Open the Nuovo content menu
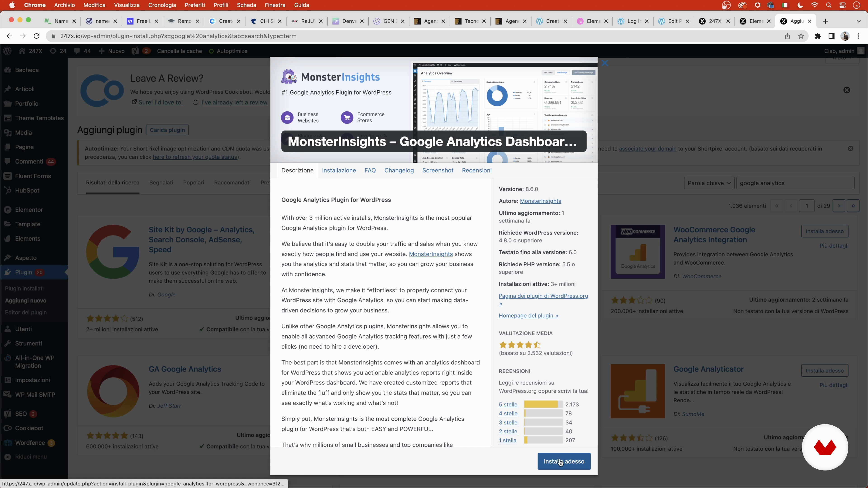This screenshot has width=868, height=488. (111, 51)
